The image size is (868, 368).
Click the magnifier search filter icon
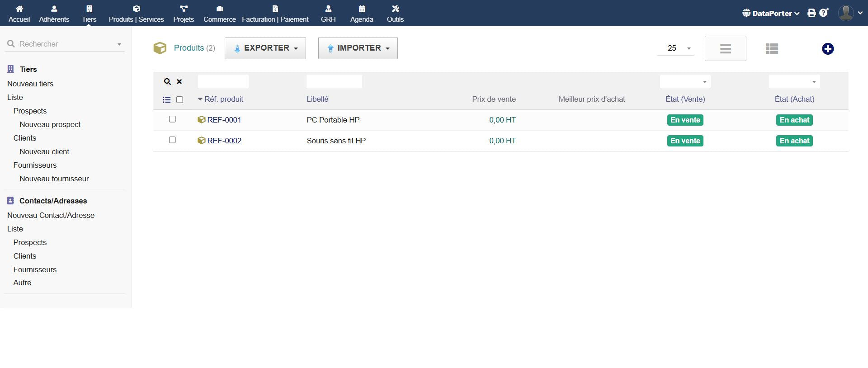[x=167, y=82]
